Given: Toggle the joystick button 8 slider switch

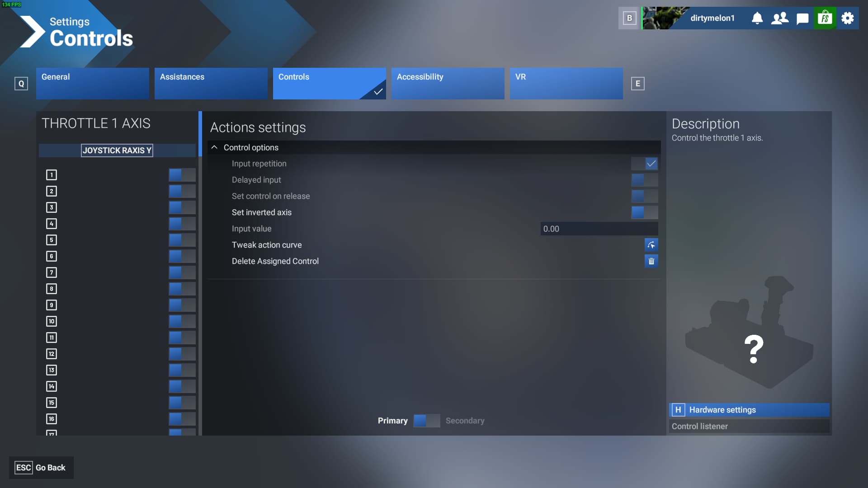Looking at the screenshot, I should tap(182, 289).
